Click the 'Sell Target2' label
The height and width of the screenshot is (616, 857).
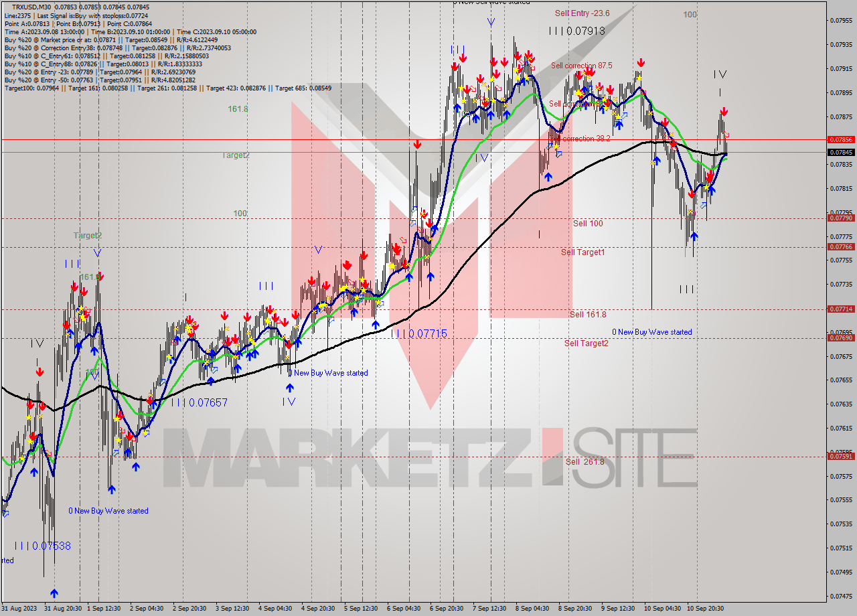coord(587,343)
